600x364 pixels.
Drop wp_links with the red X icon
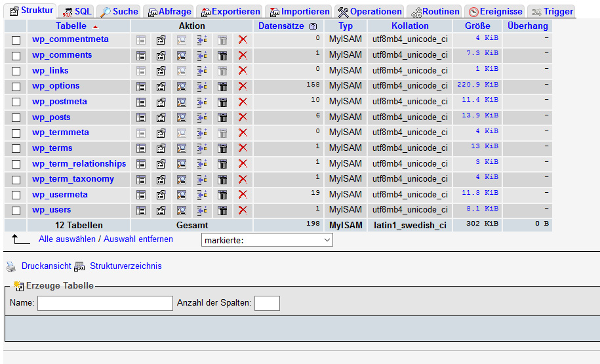pyautogui.click(x=243, y=71)
